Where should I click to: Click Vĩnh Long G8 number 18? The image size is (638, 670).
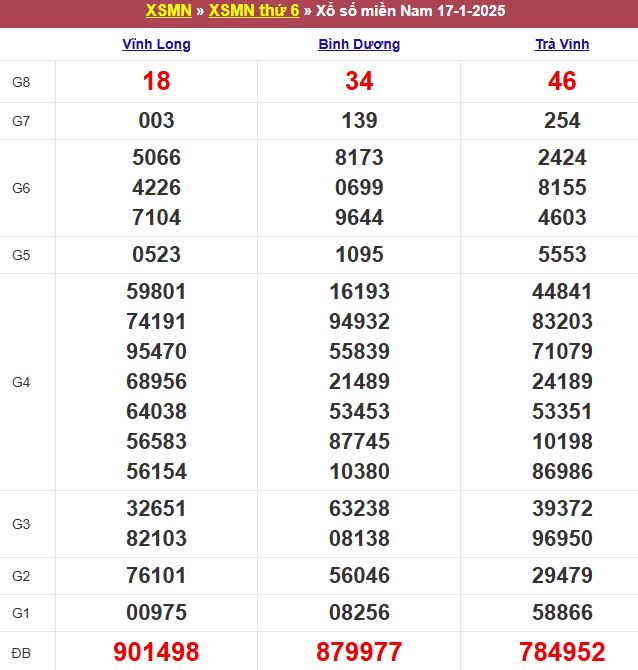point(156,81)
